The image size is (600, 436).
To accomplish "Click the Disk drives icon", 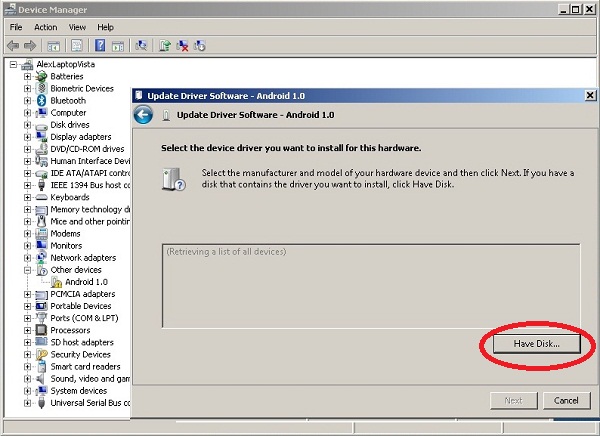I will pos(41,125).
